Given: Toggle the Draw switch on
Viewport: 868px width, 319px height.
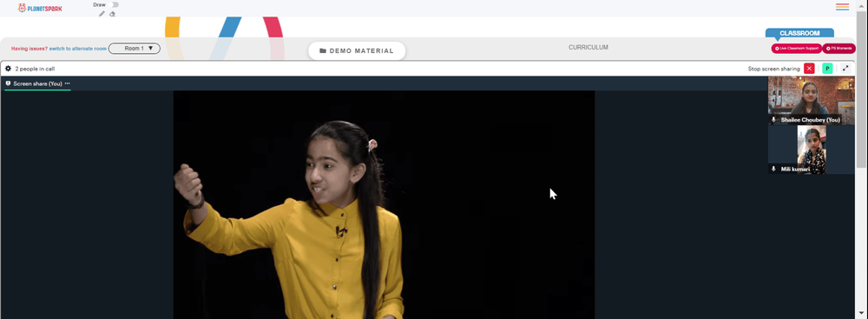Looking at the screenshot, I should click(115, 4).
